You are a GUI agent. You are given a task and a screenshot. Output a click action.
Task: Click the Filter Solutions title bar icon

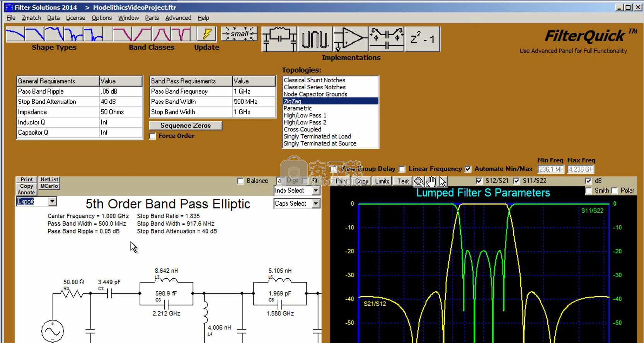(x=9, y=7)
